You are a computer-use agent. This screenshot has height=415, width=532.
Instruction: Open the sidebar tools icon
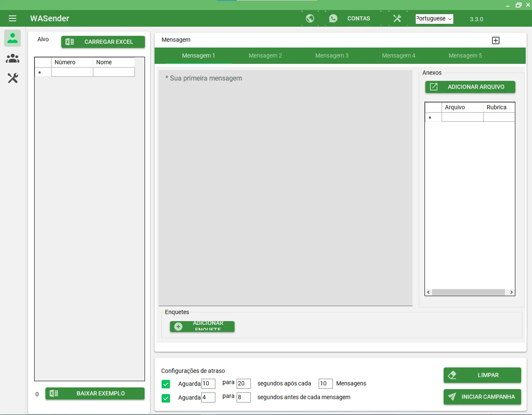pyautogui.click(x=13, y=78)
